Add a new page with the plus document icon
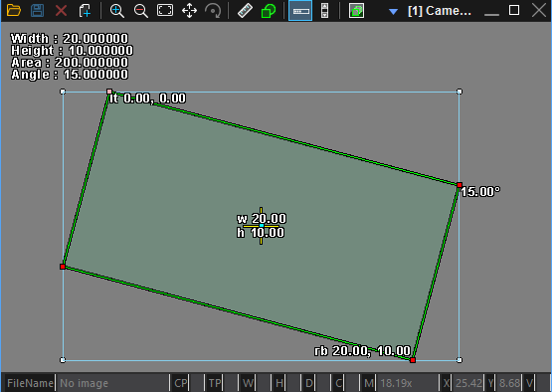Image resolution: width=552 pixels, height=392 pixels. [85, 11]
